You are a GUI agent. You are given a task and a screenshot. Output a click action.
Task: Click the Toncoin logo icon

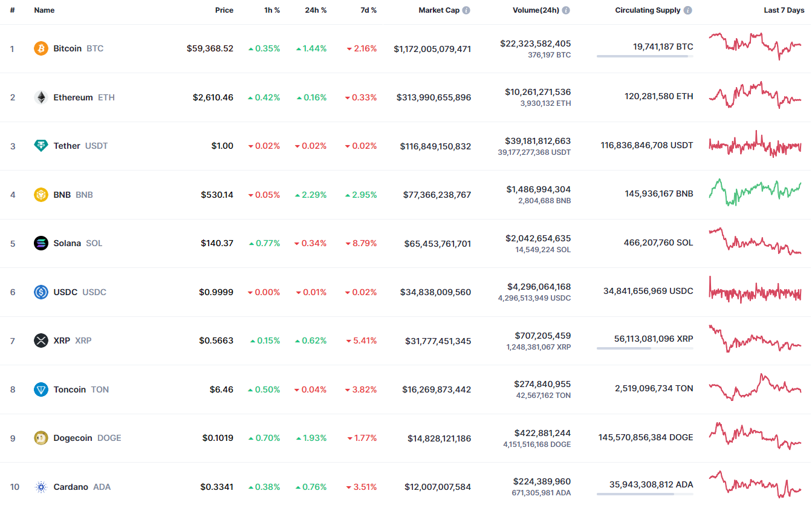coord(41,389)
